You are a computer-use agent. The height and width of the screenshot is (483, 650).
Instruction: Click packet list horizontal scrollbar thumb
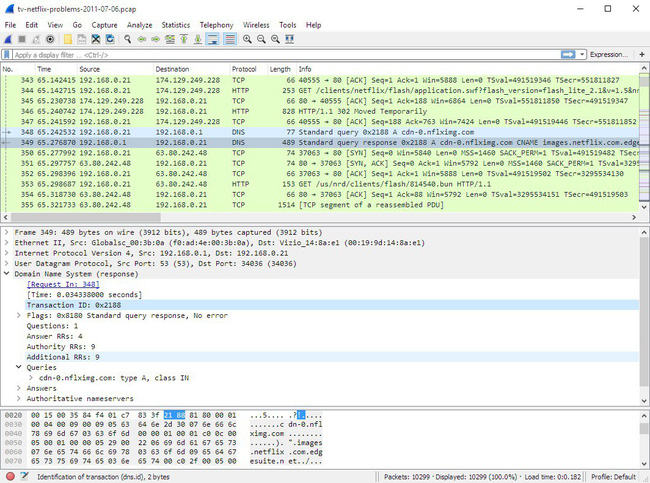click(85, 217)
